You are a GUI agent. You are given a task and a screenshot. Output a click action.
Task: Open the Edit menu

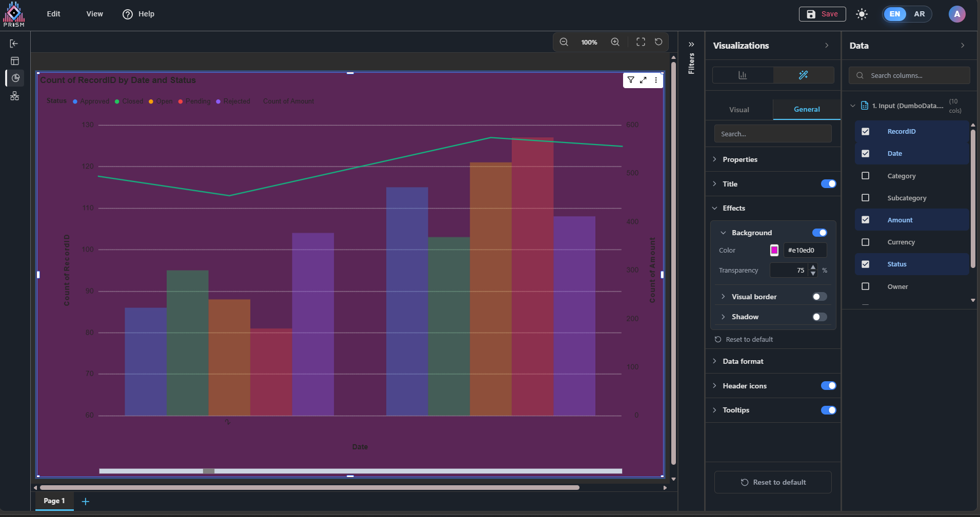click(53, 14)
